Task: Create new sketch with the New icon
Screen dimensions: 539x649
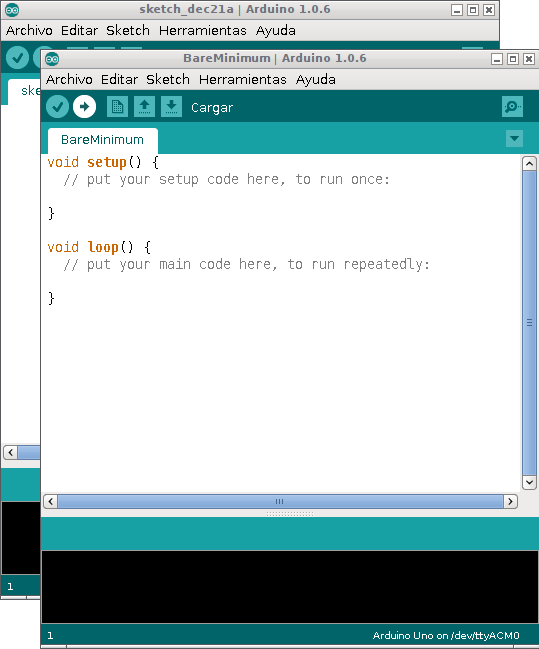Action: [x=117, y=107]
